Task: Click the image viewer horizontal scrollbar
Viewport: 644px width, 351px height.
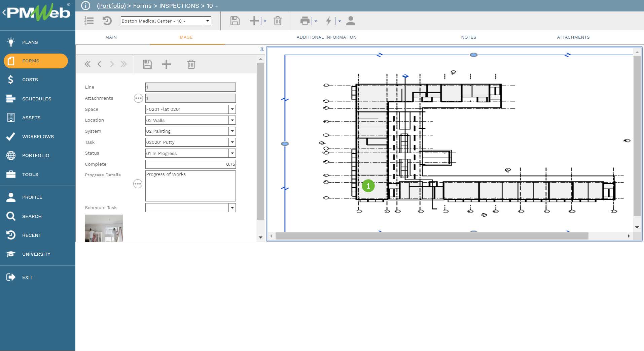Action: pyautogui.click(x=432, y=236)
